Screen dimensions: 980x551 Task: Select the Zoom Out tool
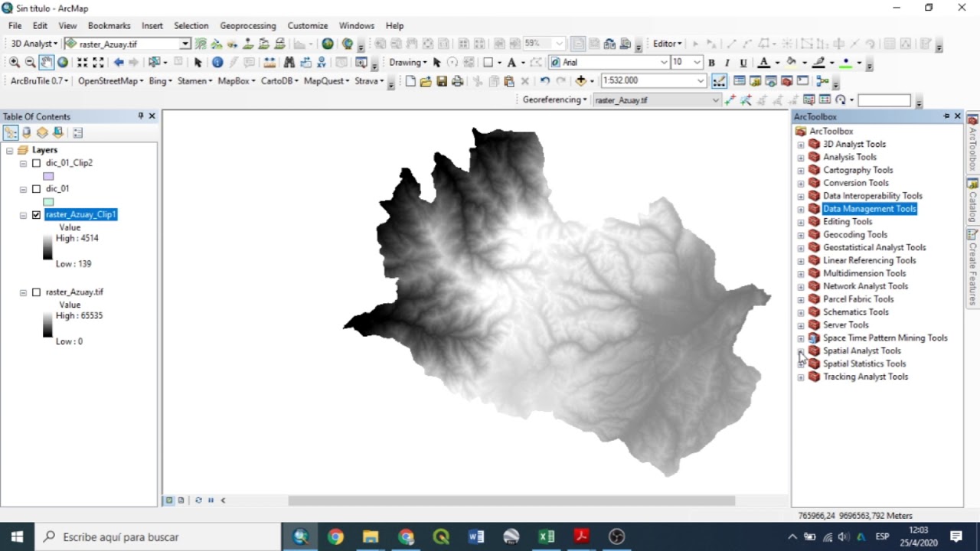(30, 62)
